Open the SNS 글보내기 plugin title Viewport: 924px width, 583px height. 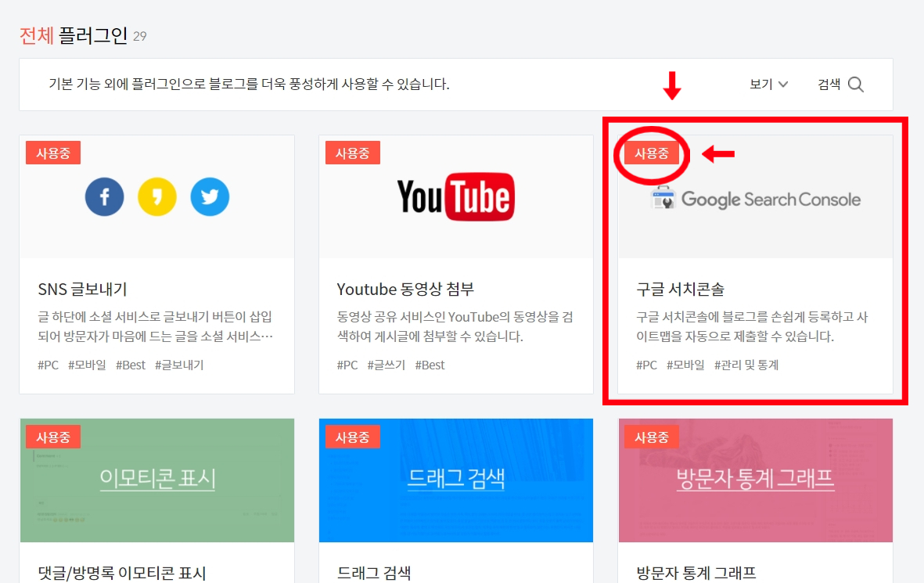[82, 289]
